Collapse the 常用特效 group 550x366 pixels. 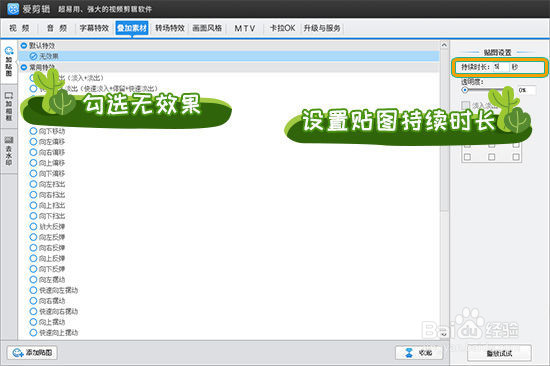click(24, 67)
